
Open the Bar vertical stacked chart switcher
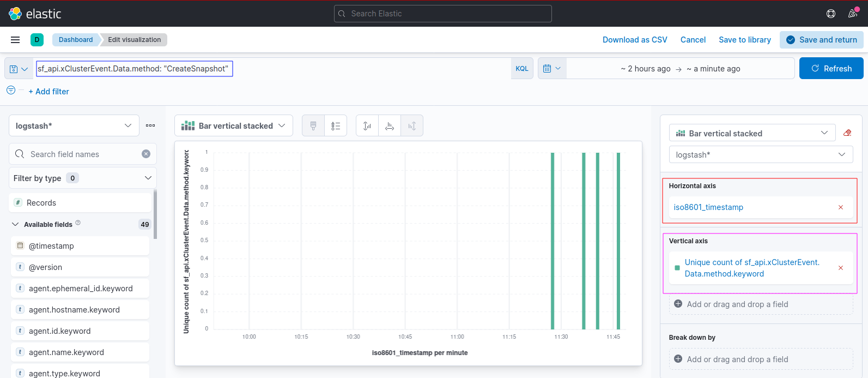pyautogui.click(x=234, y=125)
